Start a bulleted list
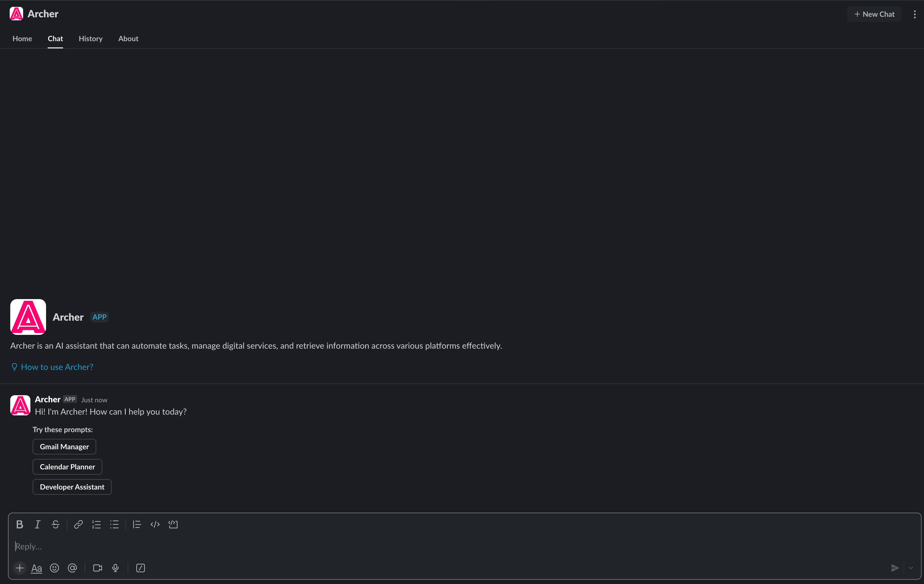This screenshot has width=924, height=584. click(x=114, y=525)
